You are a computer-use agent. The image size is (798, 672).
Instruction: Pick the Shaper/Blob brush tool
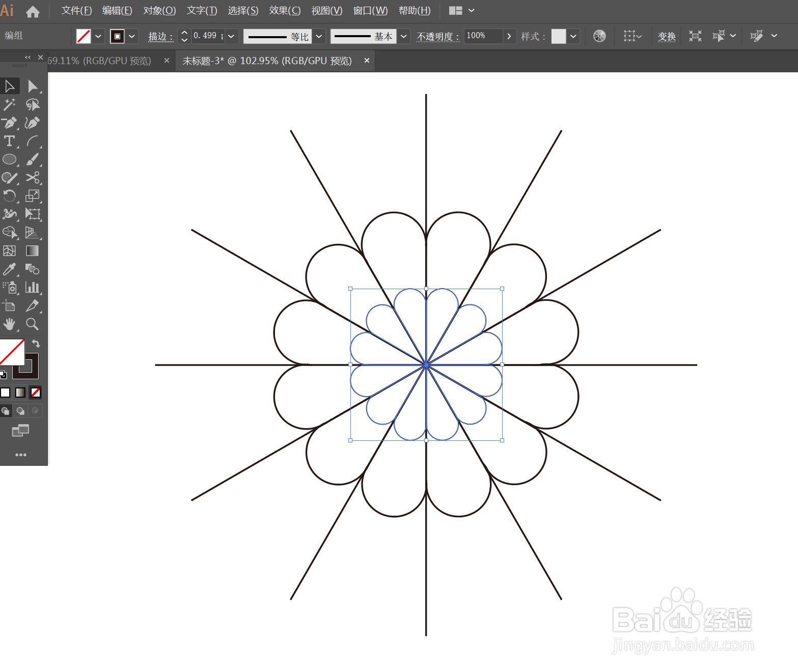[x=10, y=178]
